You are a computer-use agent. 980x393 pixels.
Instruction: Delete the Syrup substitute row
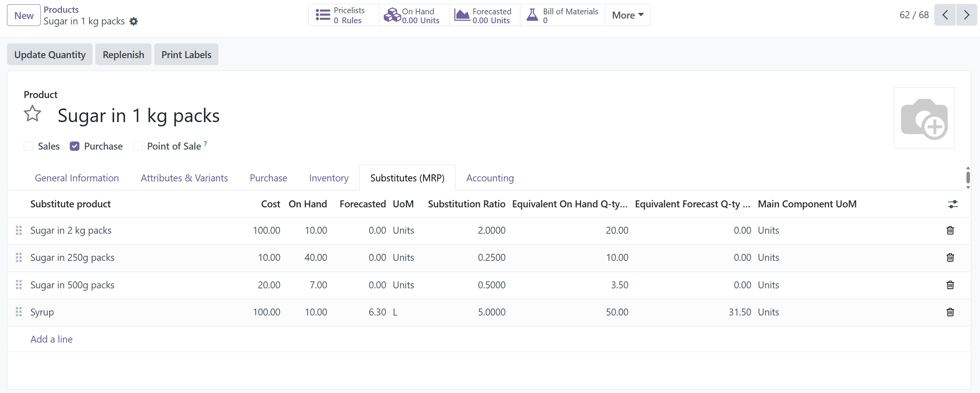click(950, 312)
